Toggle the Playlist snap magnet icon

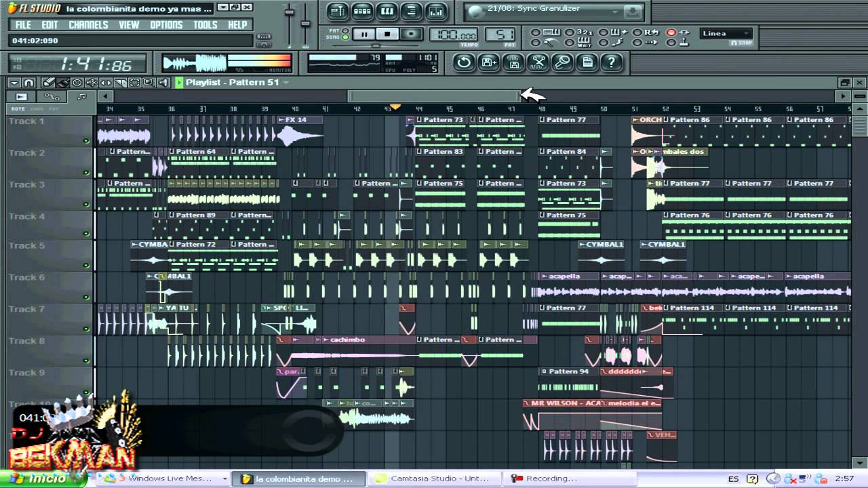pyautogui.click(x=28, y=83)
